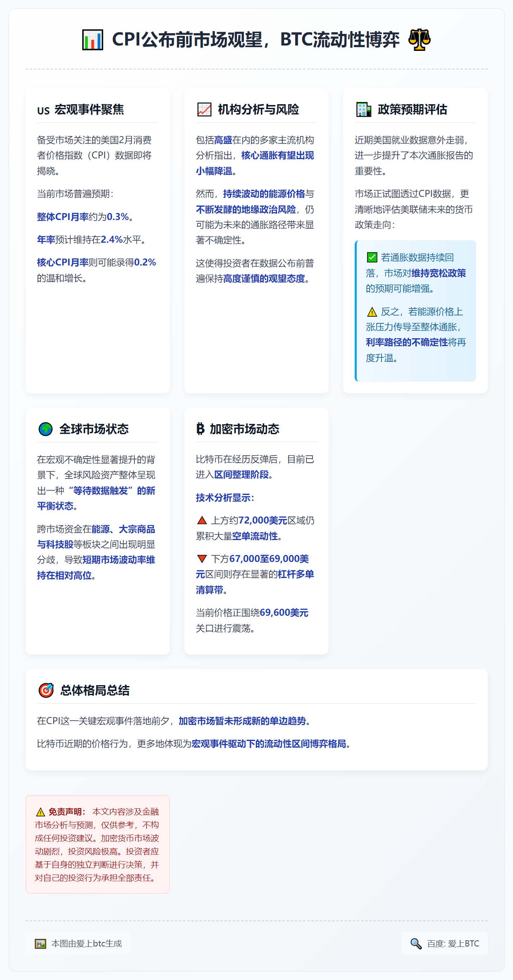Image resolution: width=513 pixels, height=980 pixels.
Task: Click the red up triangle before 上方约72,000
Action: [x=202, y=521]
